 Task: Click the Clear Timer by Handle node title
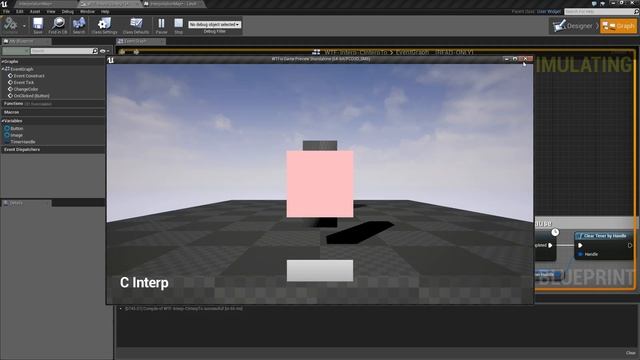[604, 236]
